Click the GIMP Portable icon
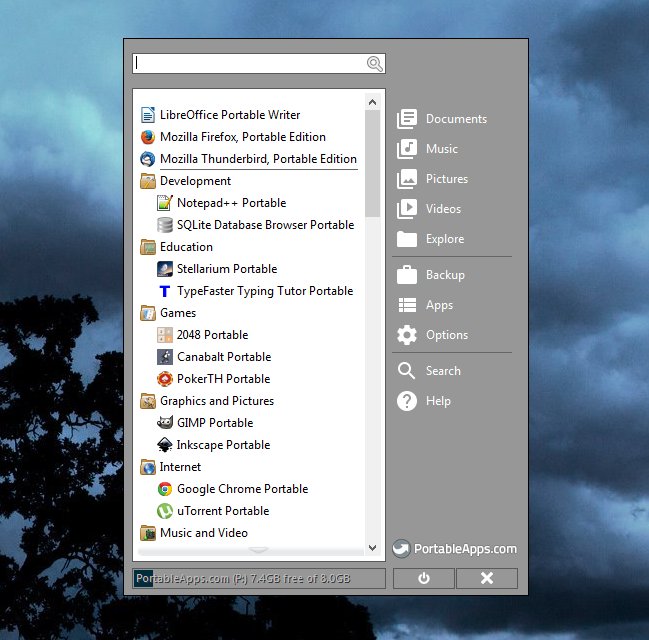 (165, 423)
